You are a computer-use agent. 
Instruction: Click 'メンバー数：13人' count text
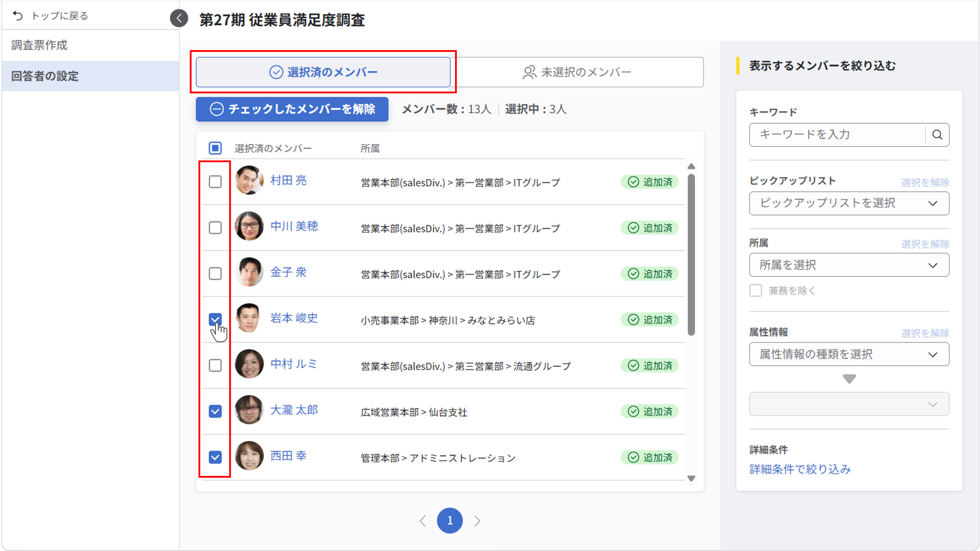[x=447, y=109]
